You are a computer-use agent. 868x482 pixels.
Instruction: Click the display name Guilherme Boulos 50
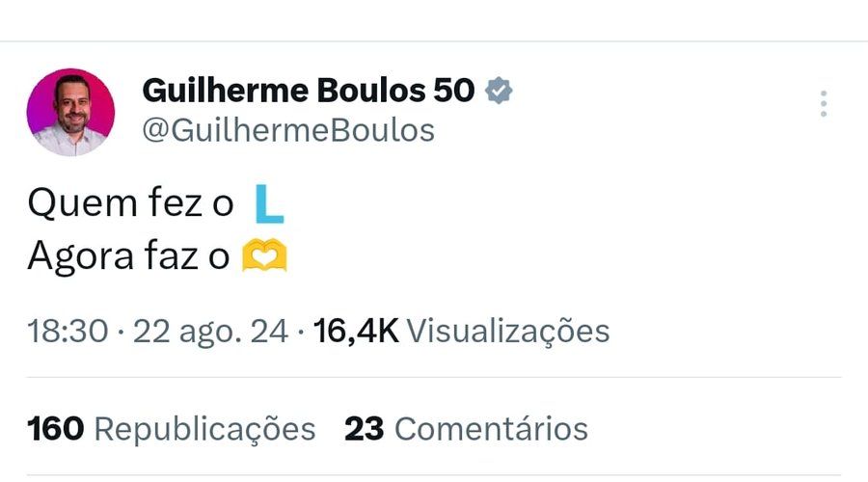point(309,92)
